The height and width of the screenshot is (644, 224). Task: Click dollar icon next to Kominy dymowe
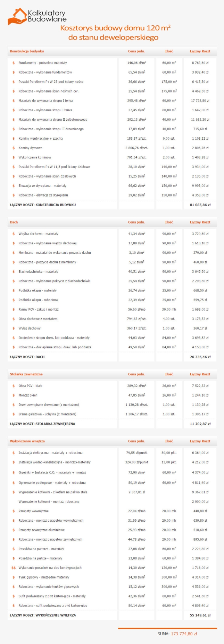[14, 148]
